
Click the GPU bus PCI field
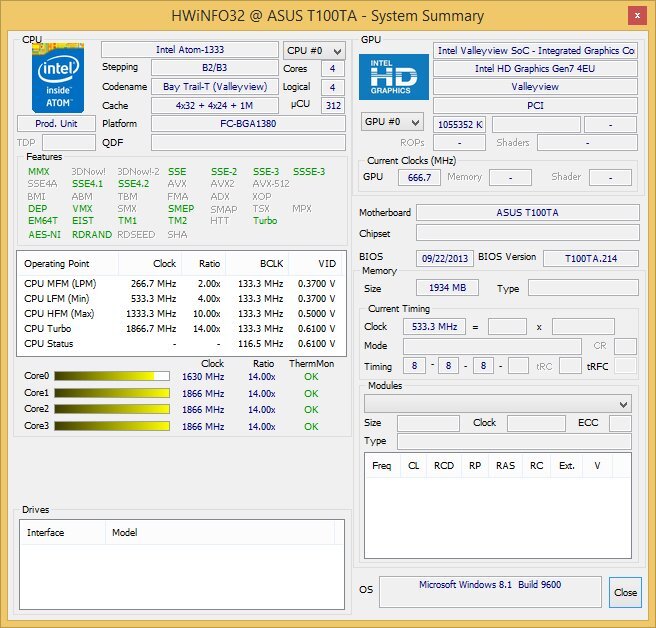pos(535,105)
